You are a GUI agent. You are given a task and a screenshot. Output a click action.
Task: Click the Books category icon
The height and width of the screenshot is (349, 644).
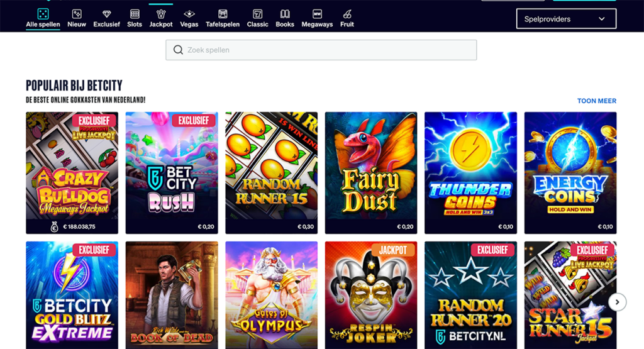click(285, 14)
